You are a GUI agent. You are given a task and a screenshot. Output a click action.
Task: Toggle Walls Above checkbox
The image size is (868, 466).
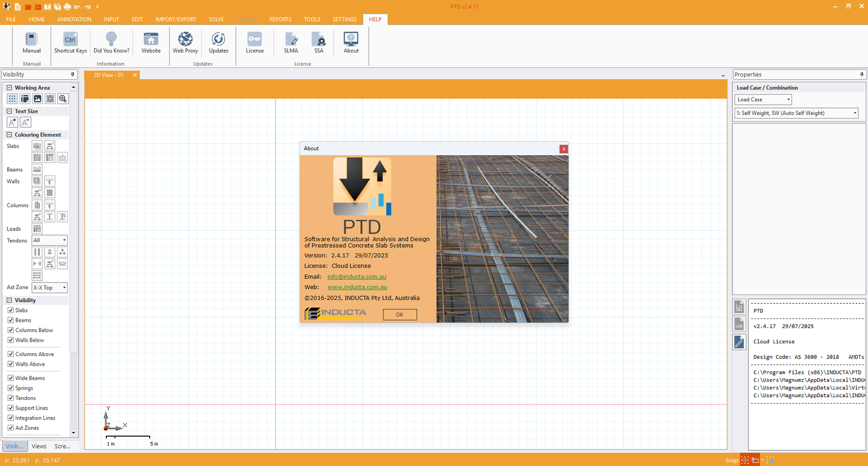click(10, 364)
